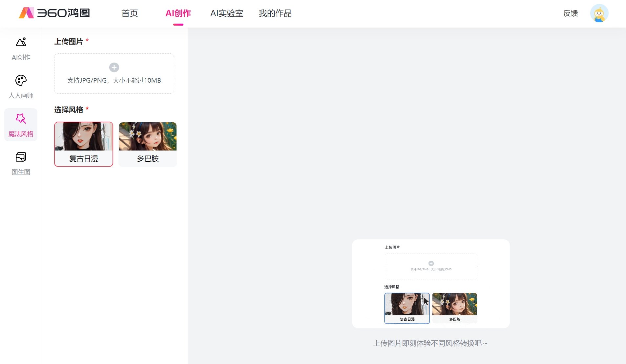Click the 360鸿图 logo

tap(54, 13)
